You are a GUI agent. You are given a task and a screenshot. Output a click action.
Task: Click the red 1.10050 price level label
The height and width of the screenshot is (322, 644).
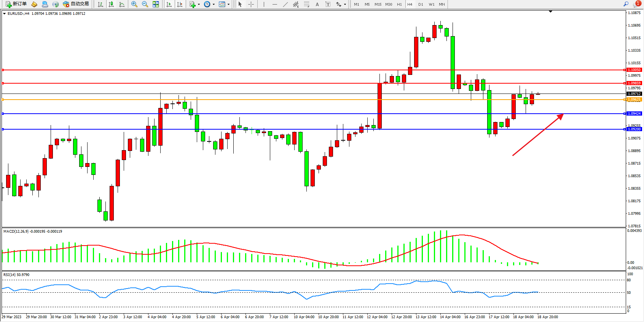click(634, 70)
